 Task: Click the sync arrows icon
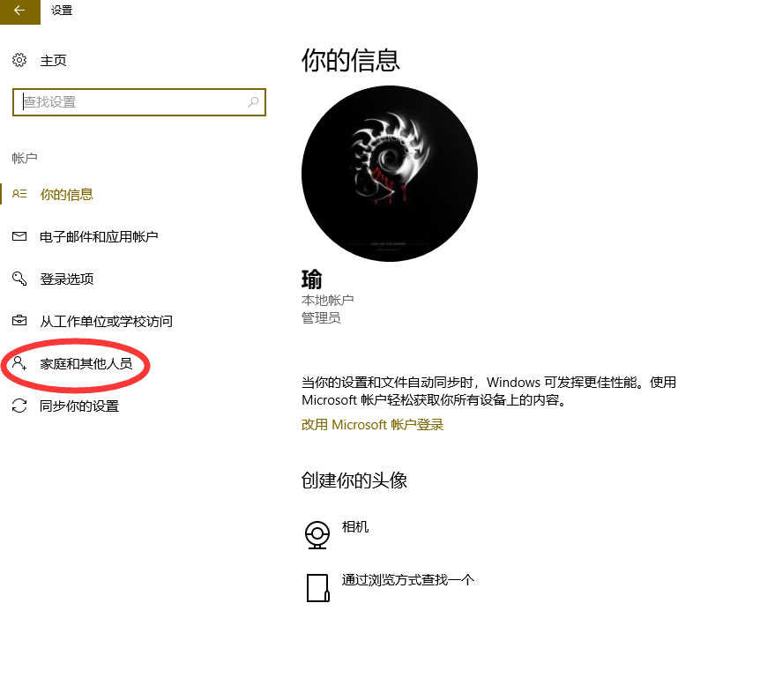[x=19, y=406]
